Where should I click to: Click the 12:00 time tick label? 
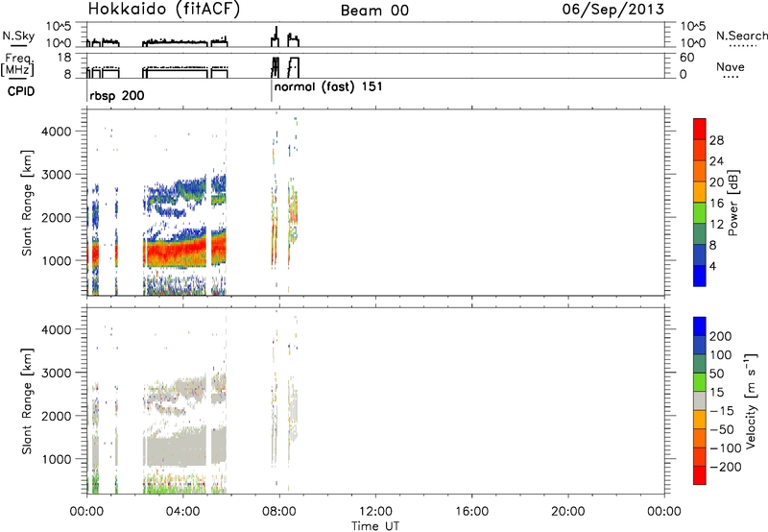pos(375,512)
